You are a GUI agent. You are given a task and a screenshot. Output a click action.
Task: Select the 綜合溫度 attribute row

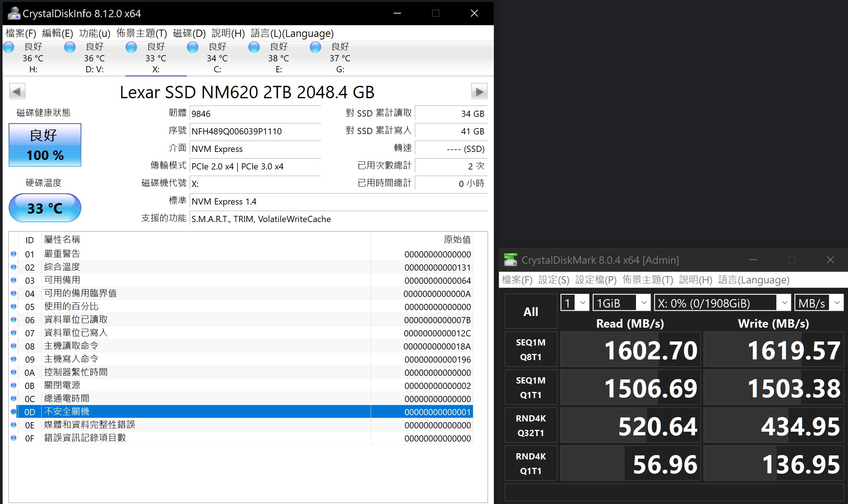245,267
